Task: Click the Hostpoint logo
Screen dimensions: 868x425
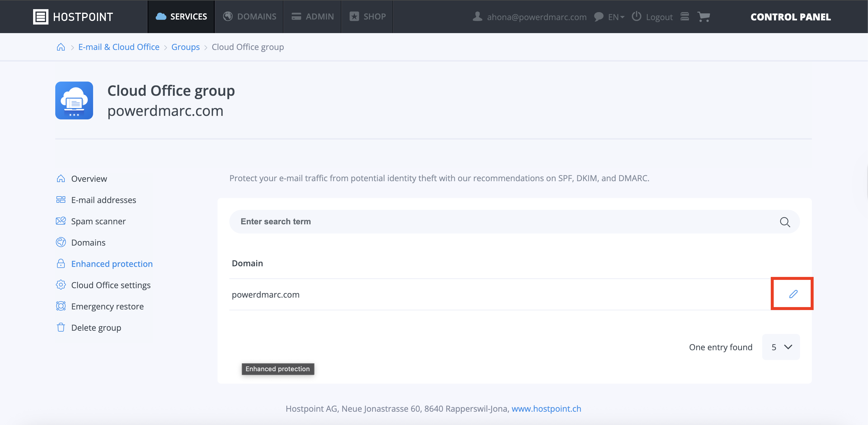Action: click(x=73, y=17)
